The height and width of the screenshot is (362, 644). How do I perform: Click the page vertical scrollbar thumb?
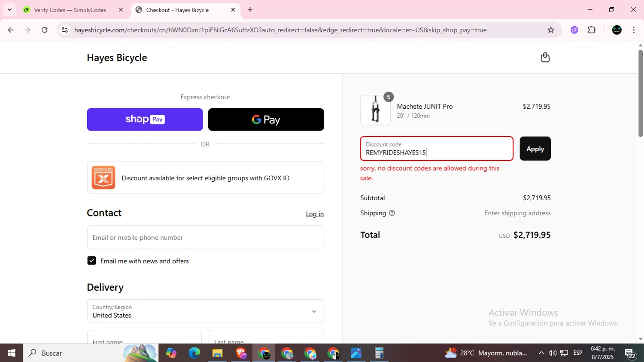pos(641,93)
